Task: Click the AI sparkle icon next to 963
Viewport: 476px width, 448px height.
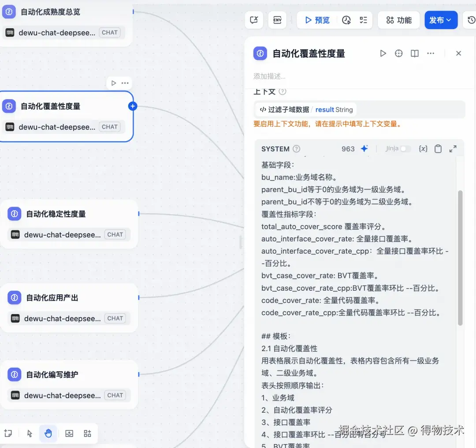Action: pyautogui.click(x=364, y=149)
